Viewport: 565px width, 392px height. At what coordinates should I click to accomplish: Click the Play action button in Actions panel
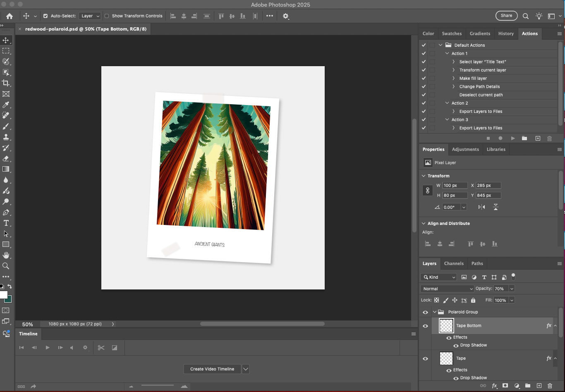pos(513,139)
